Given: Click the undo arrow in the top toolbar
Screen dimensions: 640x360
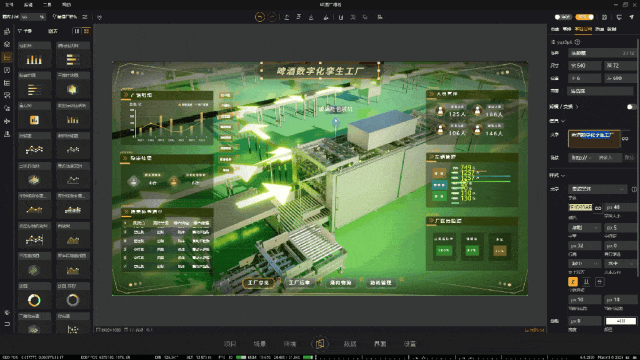Looking at the screenshot, I should (x=260, y=17).
